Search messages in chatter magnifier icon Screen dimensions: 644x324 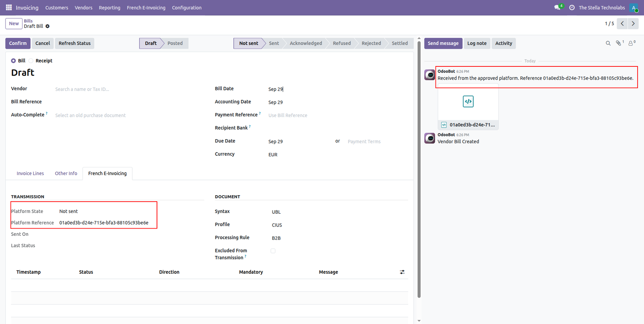pyautogui.click(x=608, y=43)
